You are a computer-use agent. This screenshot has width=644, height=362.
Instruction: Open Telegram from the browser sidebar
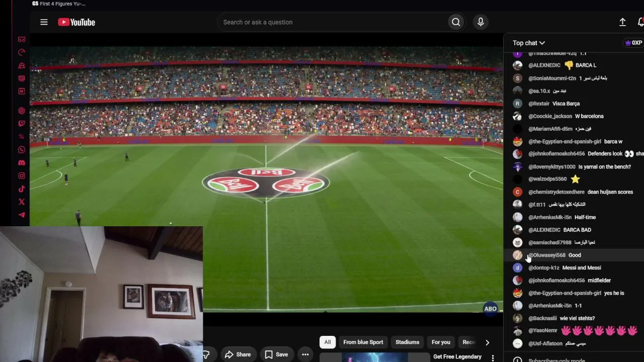[22, 215]
